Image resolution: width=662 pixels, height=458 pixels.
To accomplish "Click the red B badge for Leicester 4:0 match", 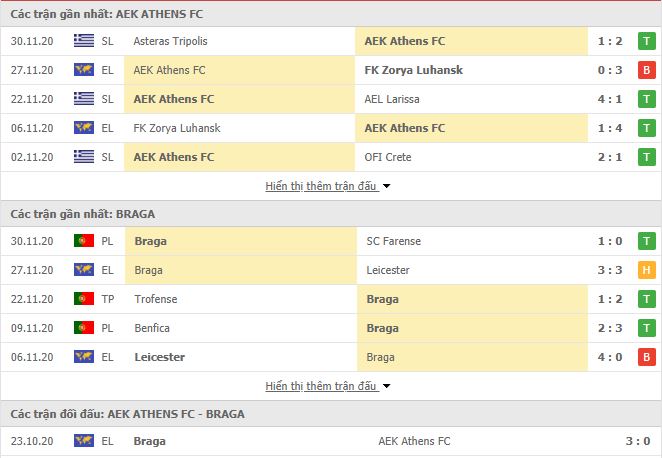I will 646,357.
